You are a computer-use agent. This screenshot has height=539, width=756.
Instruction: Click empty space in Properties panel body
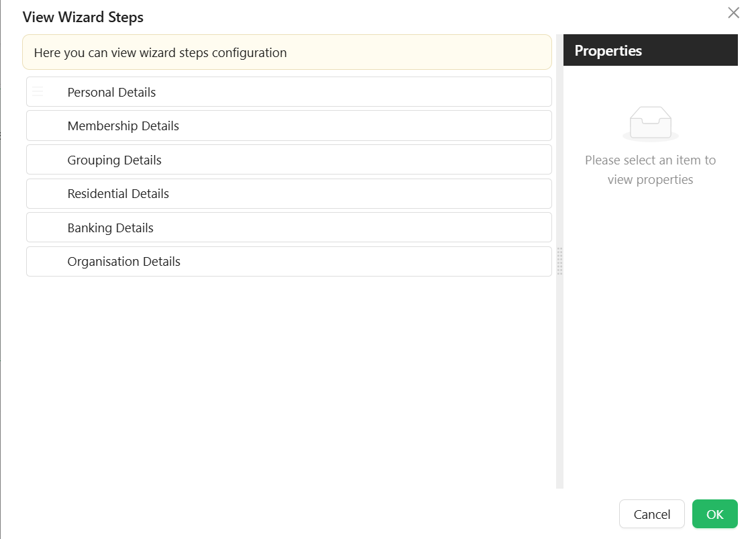pyautogui.click(x=651, y=338)
